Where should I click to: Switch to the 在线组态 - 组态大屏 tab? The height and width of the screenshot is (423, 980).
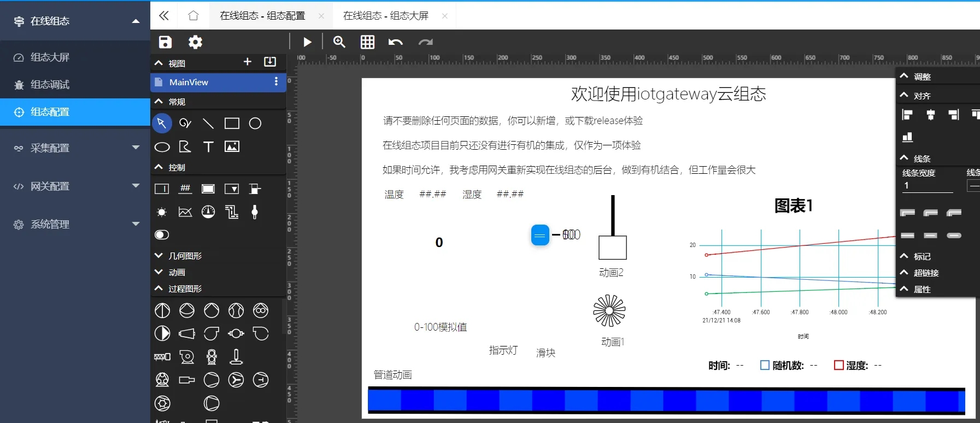pos(386,16)
